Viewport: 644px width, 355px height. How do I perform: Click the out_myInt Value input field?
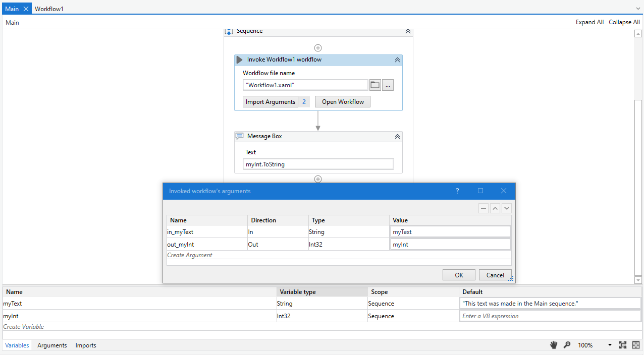point(450,244)
